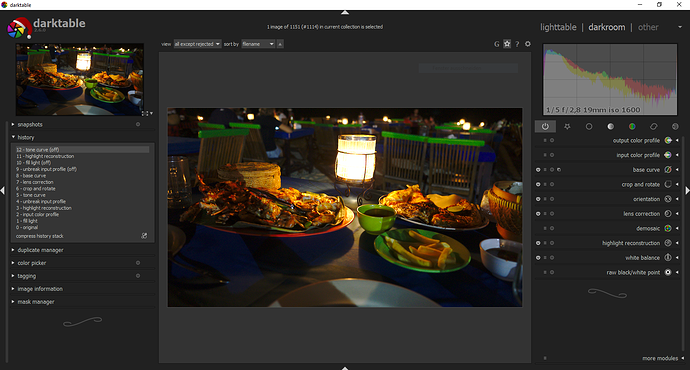Image resolution: width=690 pixels, height=370 pixels.
Task: Click the base curve module icon
Action: click(x=668, y=169)
